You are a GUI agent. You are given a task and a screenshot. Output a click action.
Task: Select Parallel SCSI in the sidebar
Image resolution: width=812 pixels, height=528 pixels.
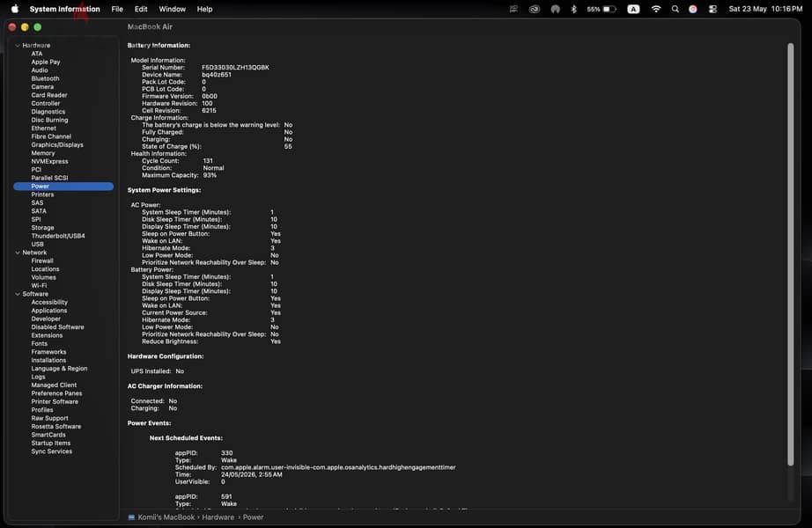coord(49,178)
